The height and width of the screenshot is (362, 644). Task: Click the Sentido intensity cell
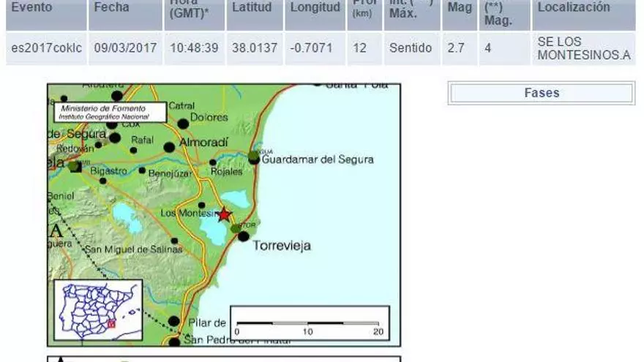pos(410,48)
